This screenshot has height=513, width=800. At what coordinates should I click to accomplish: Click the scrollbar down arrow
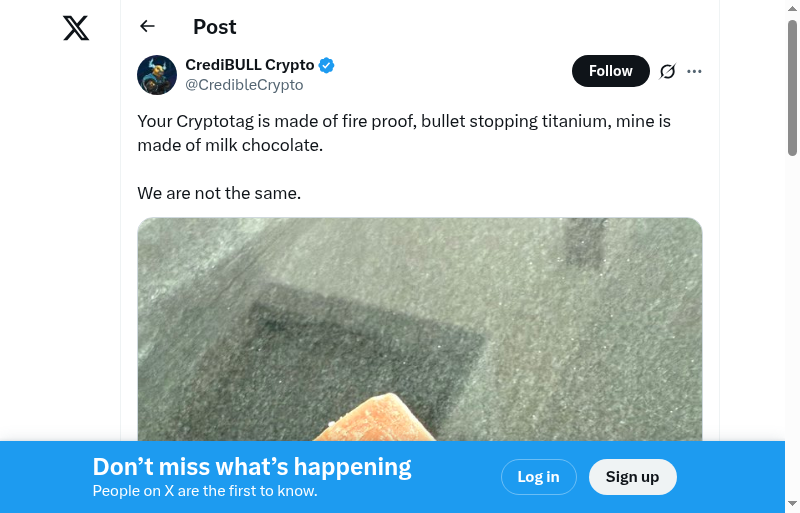[x=792, y=503]
